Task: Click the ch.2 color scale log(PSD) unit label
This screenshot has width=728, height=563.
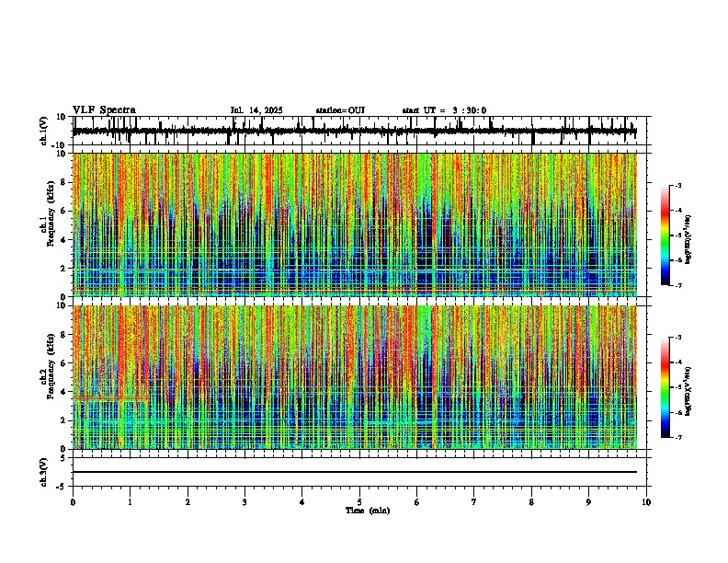Action: click(x=688, y=391)
